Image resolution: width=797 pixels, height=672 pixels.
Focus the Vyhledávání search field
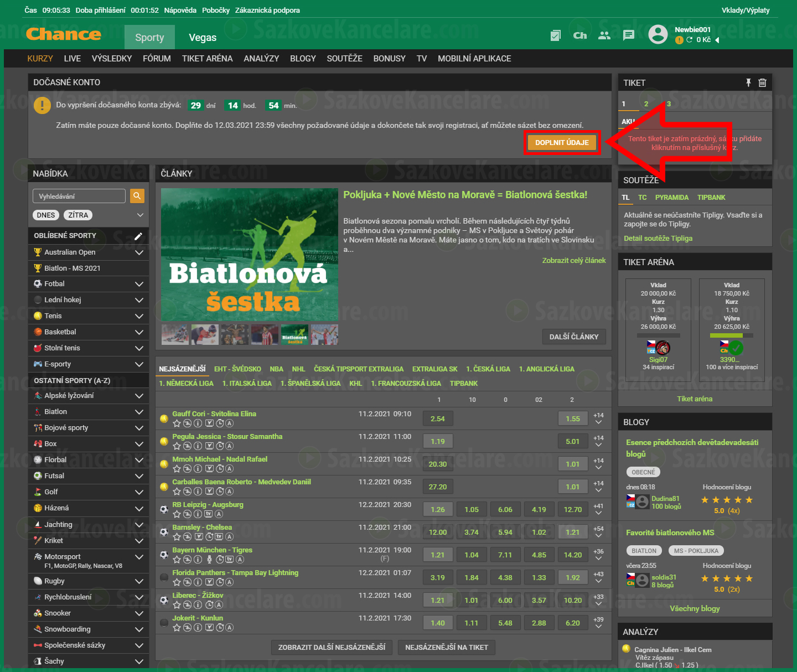tap(79, 196)
